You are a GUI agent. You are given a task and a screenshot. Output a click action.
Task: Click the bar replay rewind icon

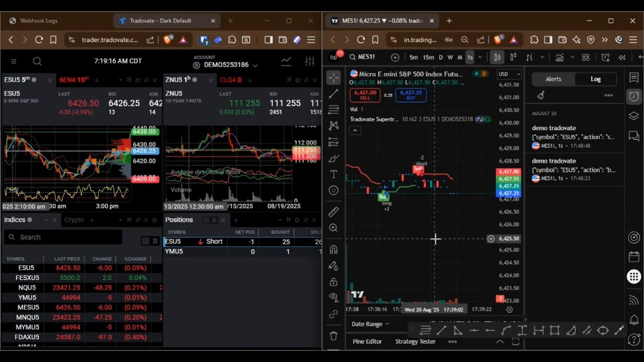coord(622,57)
